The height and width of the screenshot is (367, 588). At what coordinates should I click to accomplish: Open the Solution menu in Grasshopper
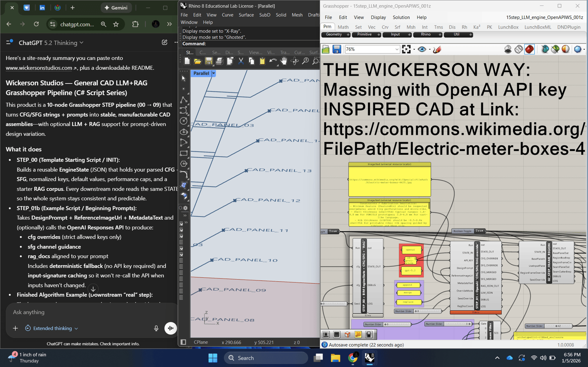tap(401, 17)
